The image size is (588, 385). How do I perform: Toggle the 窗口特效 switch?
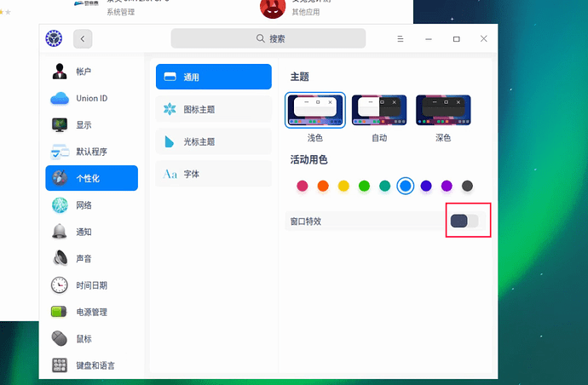pos(464,221)
